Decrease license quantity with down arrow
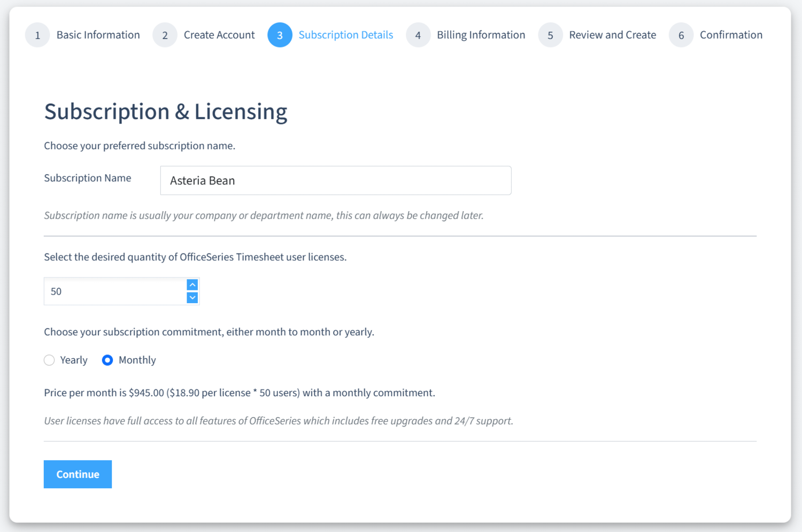802x532 pixels. [192, 298]
